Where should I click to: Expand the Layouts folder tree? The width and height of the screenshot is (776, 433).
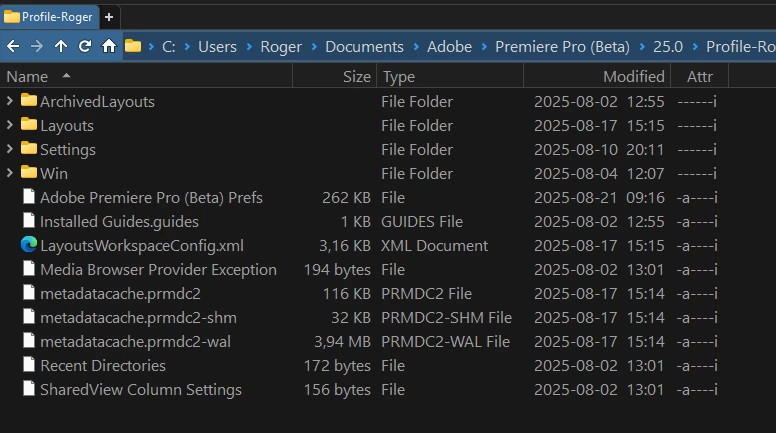[x=9, y=125]
